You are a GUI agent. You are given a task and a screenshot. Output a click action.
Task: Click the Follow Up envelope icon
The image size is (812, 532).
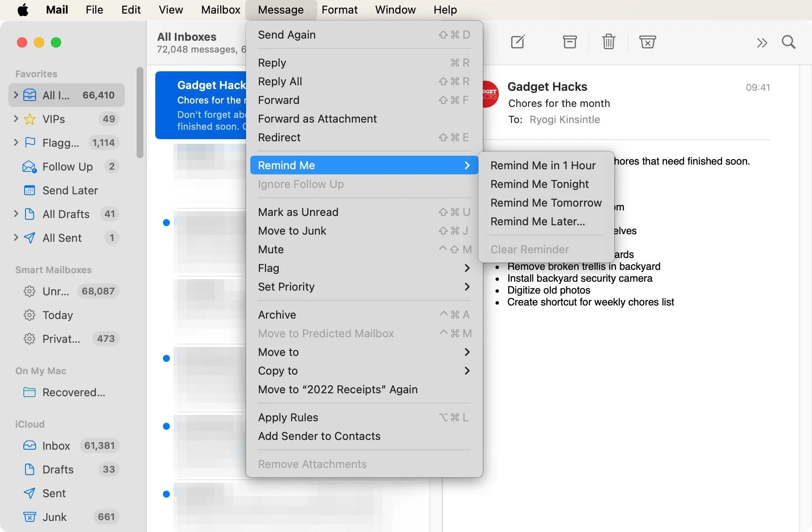pyautogui.click(x=29, y=167)
